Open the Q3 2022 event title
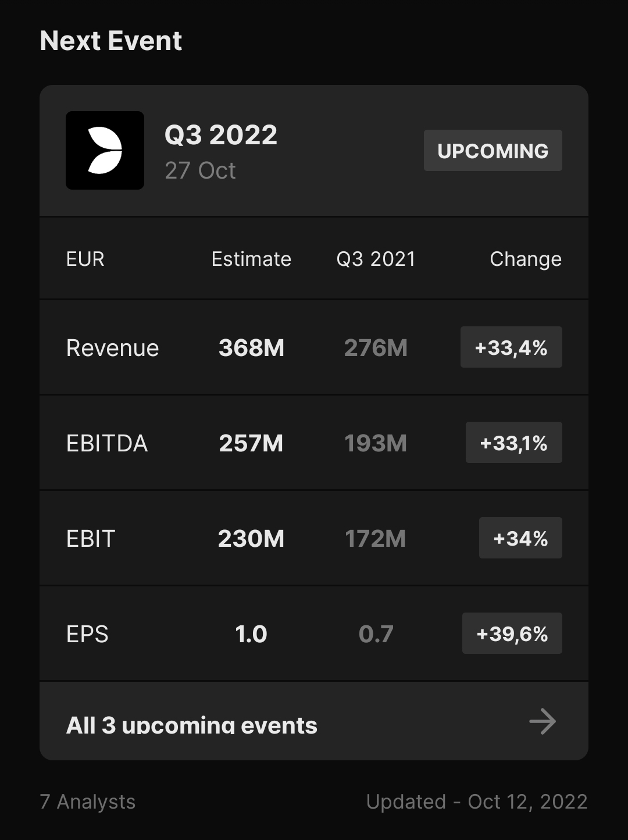Image resolution: width=628 pixels, height=840 pixels. click(x=221, y=135)
